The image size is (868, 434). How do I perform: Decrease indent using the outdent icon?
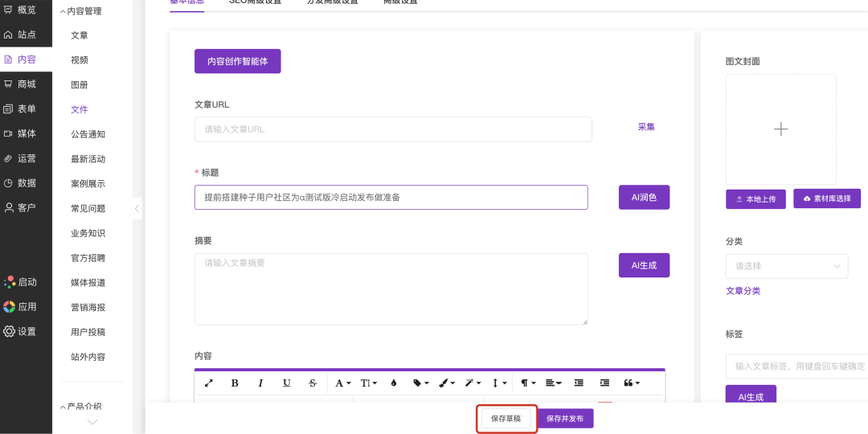(x=579, y=383)
